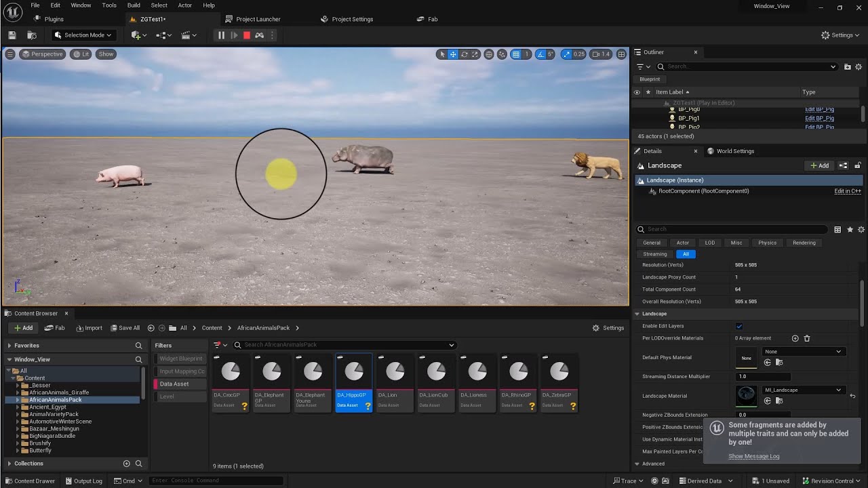Uncheck Enable Edit Layers checkbox
Image resolution: width=868 pixels, height=488 pixels.
pos(739,326)
